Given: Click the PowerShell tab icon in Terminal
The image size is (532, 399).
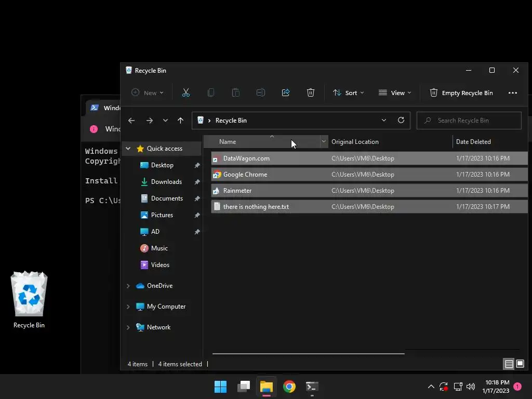Looking at the screenshot, I should point(95,108).
